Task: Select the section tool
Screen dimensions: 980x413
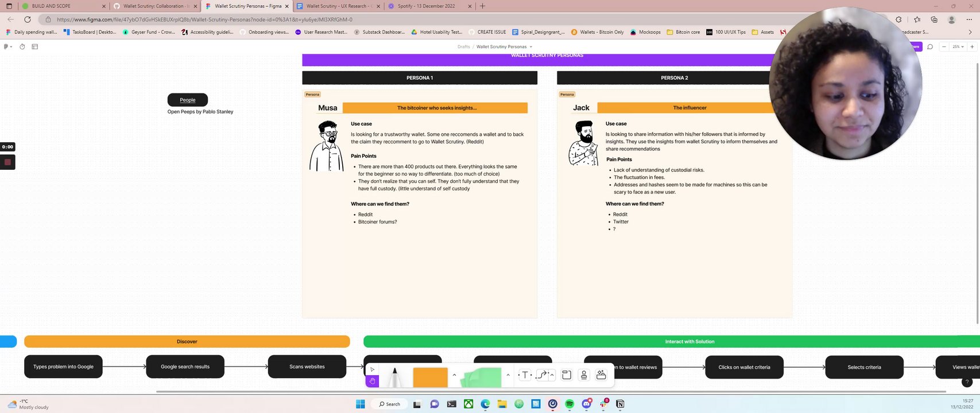Action: 567,375
